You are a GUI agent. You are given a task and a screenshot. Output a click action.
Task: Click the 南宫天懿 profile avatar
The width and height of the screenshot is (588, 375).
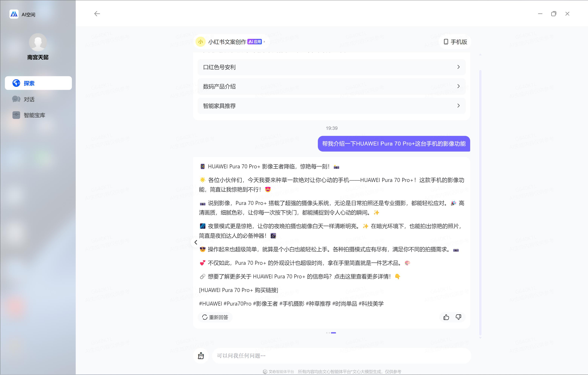(38, 42)
